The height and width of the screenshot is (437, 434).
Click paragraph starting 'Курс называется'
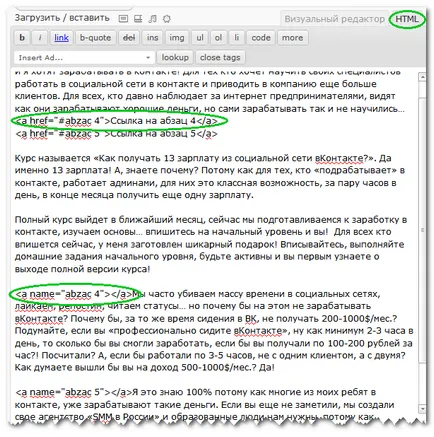click(210, 177)
